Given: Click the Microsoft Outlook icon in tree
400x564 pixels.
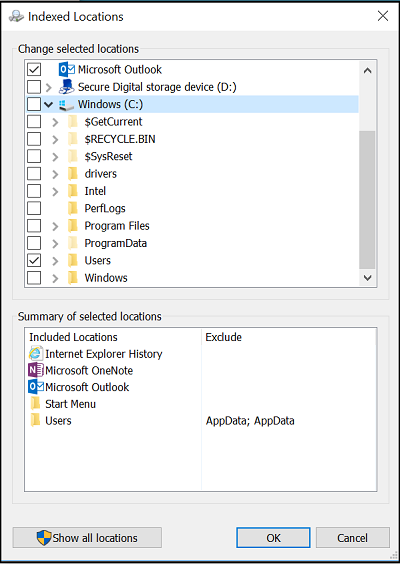Looking at the screenshot, I should click(x=67, y=69).
